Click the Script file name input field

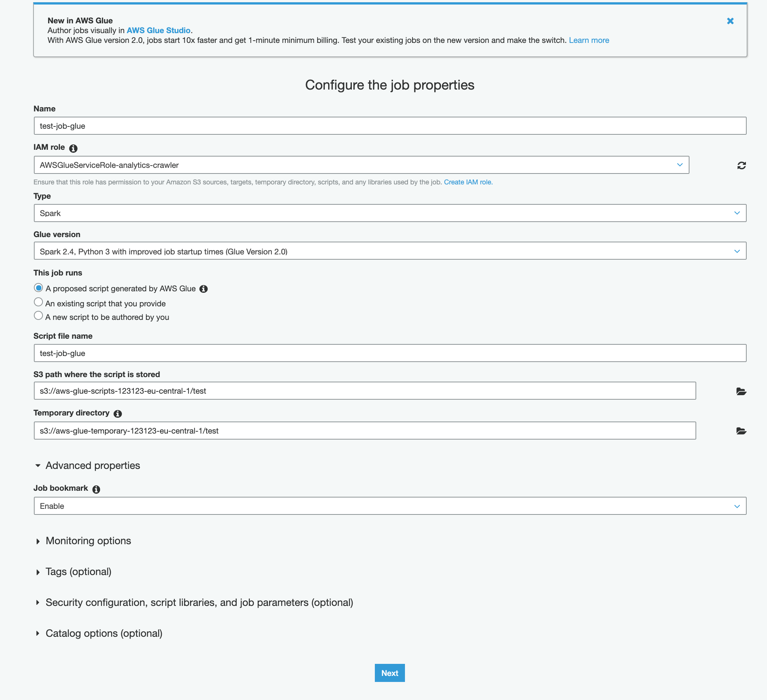(390, 353)
